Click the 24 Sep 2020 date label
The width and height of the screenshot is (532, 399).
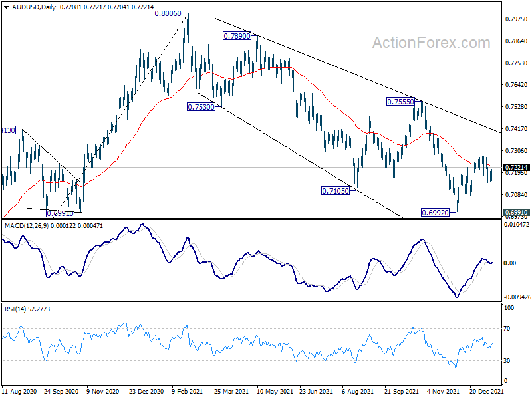click(61, 391)
